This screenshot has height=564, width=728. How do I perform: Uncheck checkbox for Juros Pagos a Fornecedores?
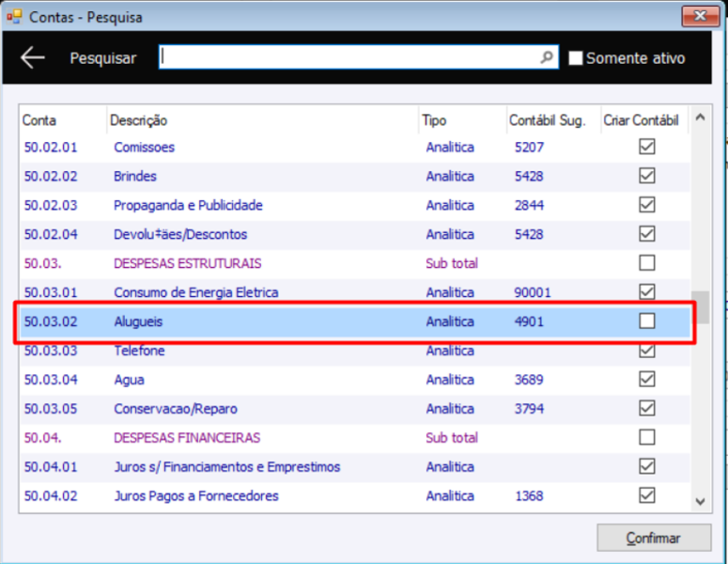tap(647, 495)
